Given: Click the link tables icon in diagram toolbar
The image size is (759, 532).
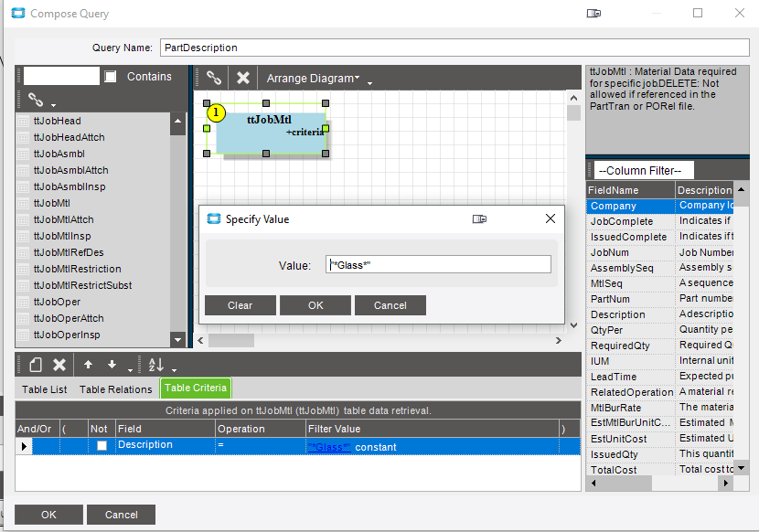Looking at the screenshot, I should (213, 78).
